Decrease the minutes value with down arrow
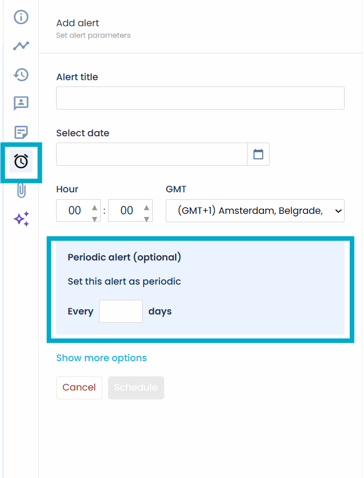Image resolution: width=364 pixels, height=478 pixels. [146, 219]
